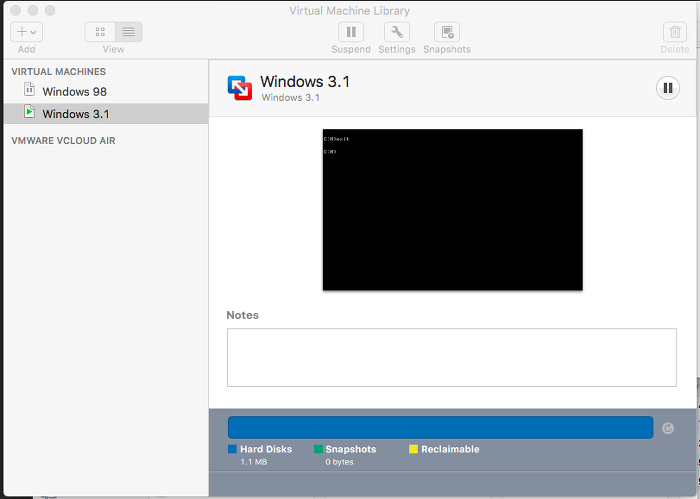Click the Hard Disks legend label
Viewport: 700px width, 499px height.
pos(266,449)
